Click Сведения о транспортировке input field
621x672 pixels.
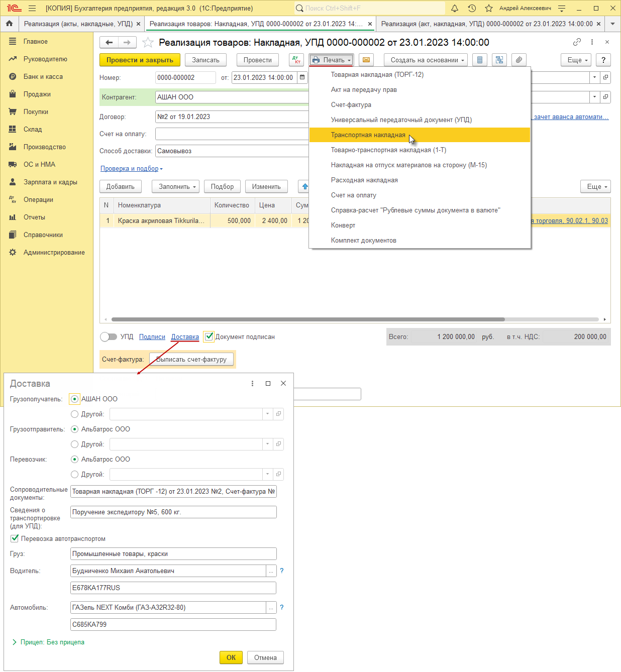[173, 512]
